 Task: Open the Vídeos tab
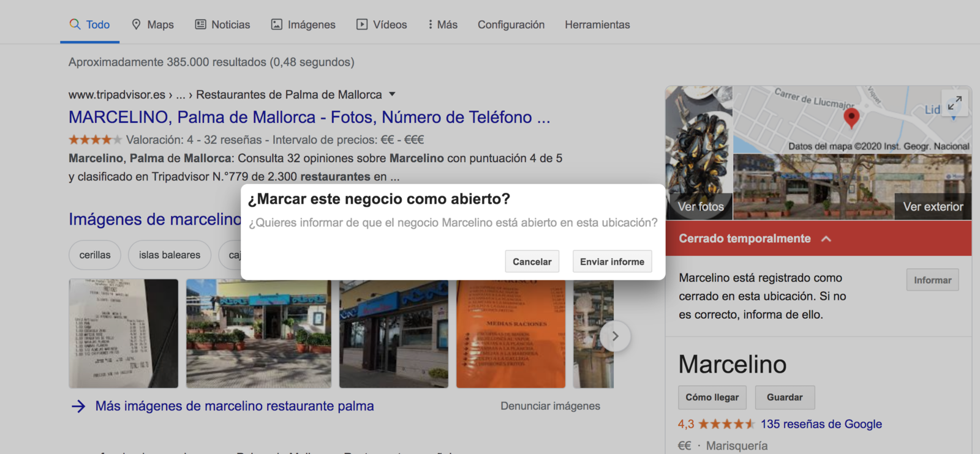tap(382, 24)
